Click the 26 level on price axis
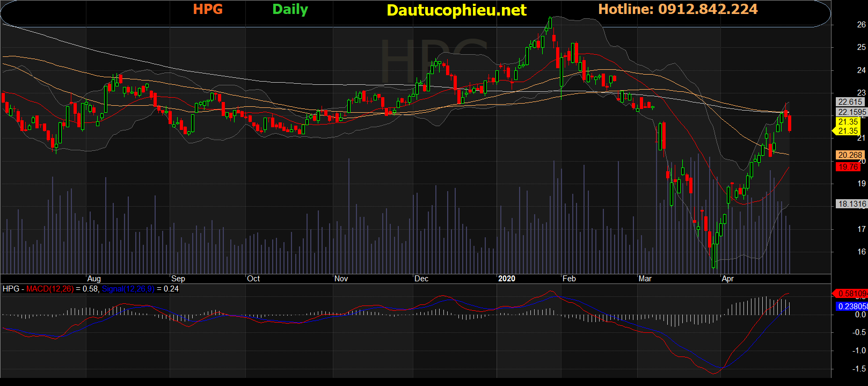This screenshot has width=868, height=386. (x=861, y=25)
